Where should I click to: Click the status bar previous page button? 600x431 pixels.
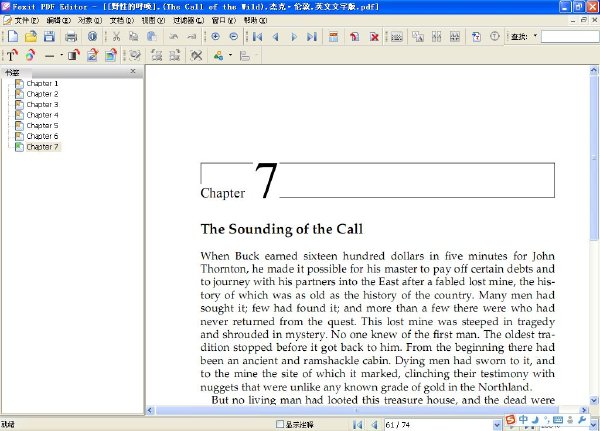[x=375, y=424]
